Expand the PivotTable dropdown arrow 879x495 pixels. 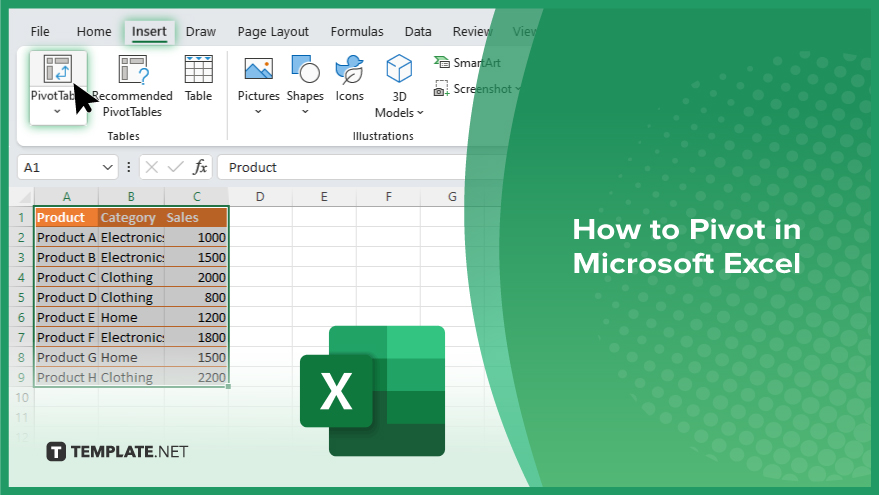coord(57,112)
